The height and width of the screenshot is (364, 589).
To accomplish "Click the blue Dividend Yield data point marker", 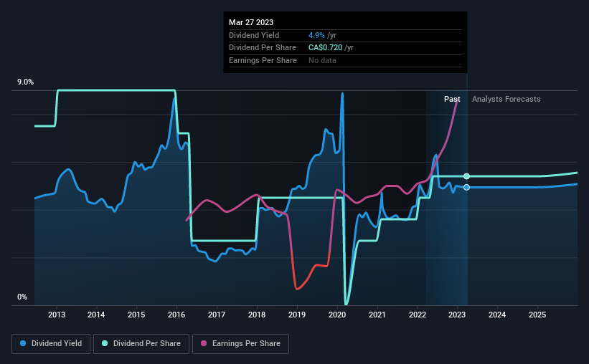I will pos(466,187).
